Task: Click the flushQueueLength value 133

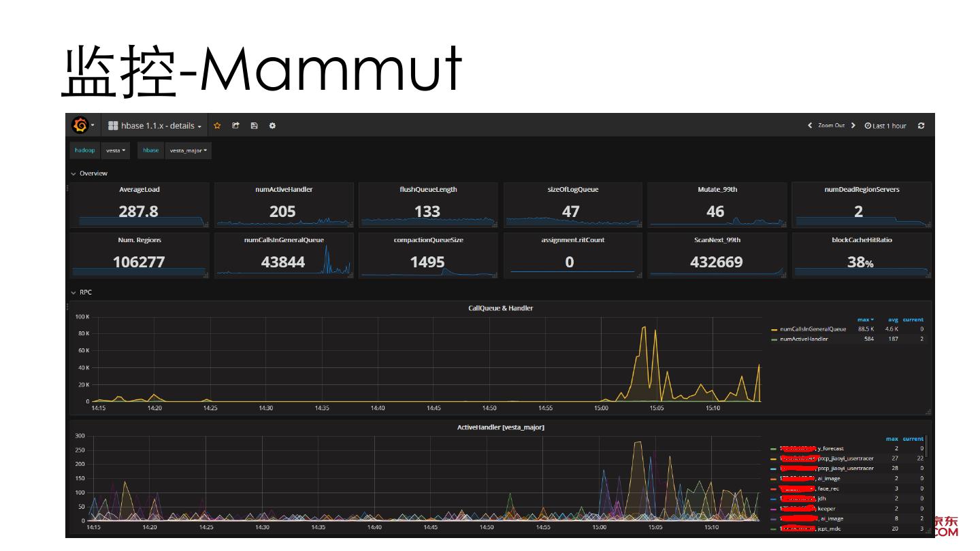Action: click(427, 212)
